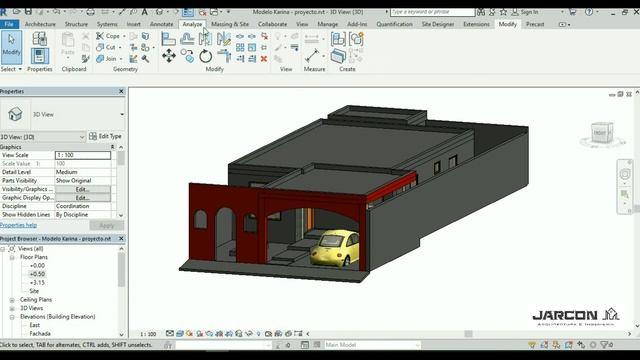Select the Move tool
The height and width of the screenshot is (360, 640).
point(169,56)
